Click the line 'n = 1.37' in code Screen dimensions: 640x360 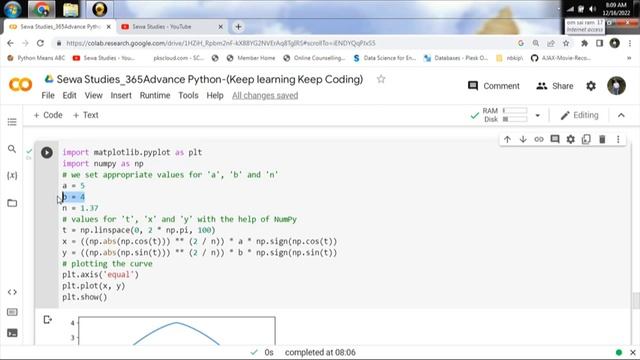(x=80, y=208)
